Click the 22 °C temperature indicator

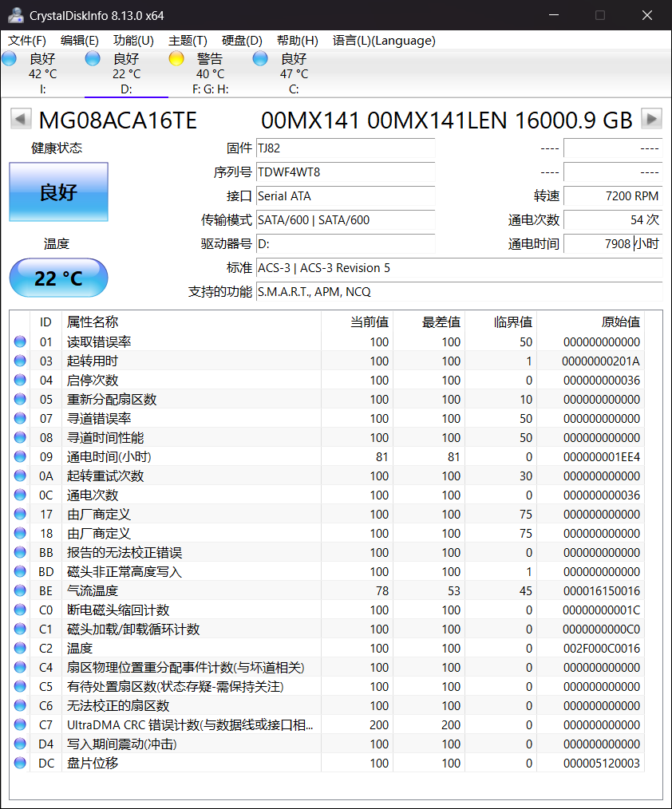click(x=58, y=278)
